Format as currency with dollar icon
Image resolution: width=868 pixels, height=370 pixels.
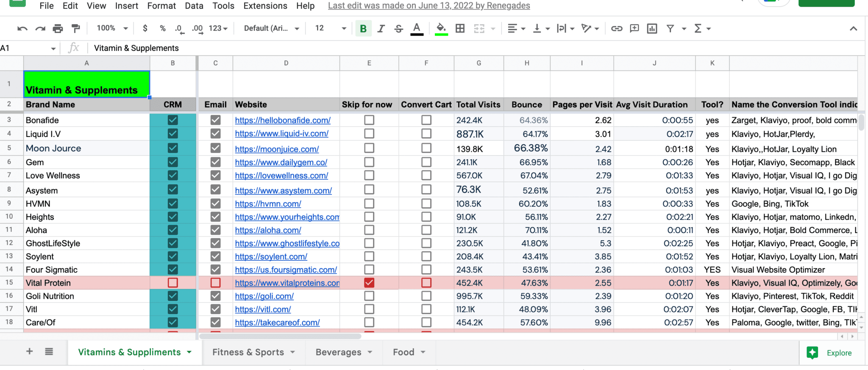click(x=145, y=28)
